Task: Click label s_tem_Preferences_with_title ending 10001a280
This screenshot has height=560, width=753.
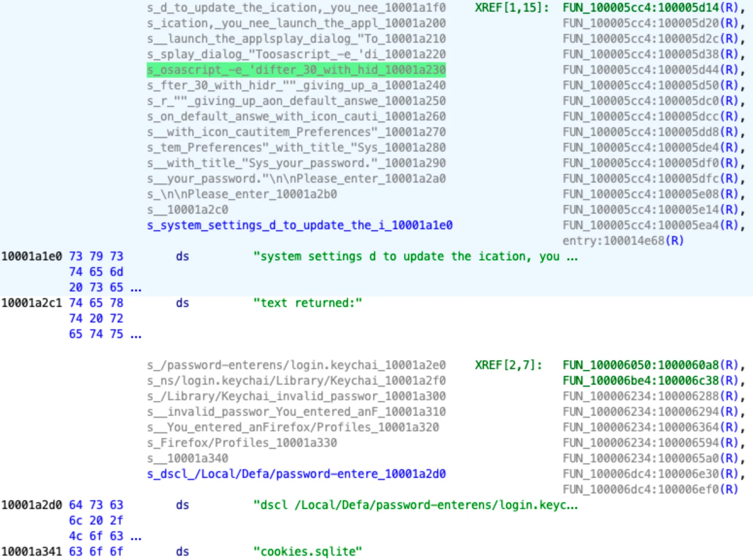Action: tap(296, 148)
